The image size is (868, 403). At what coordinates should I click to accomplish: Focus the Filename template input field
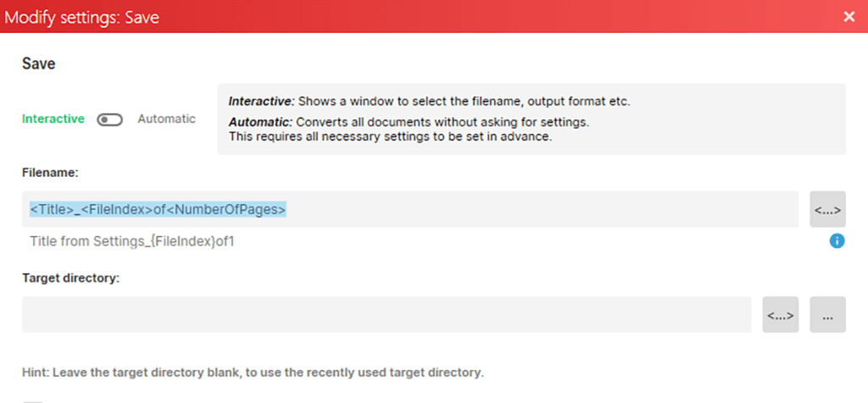[542, 209]
